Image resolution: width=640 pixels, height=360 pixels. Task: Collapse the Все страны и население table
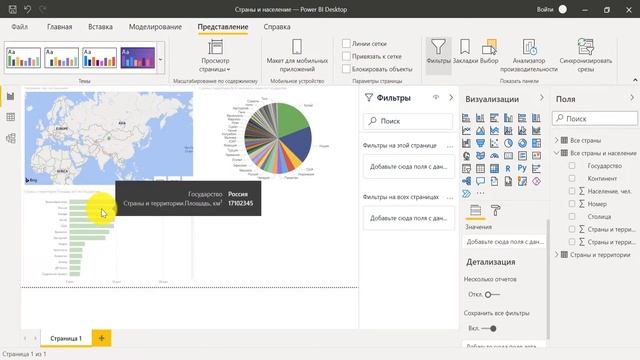click(x=556, y=153)
